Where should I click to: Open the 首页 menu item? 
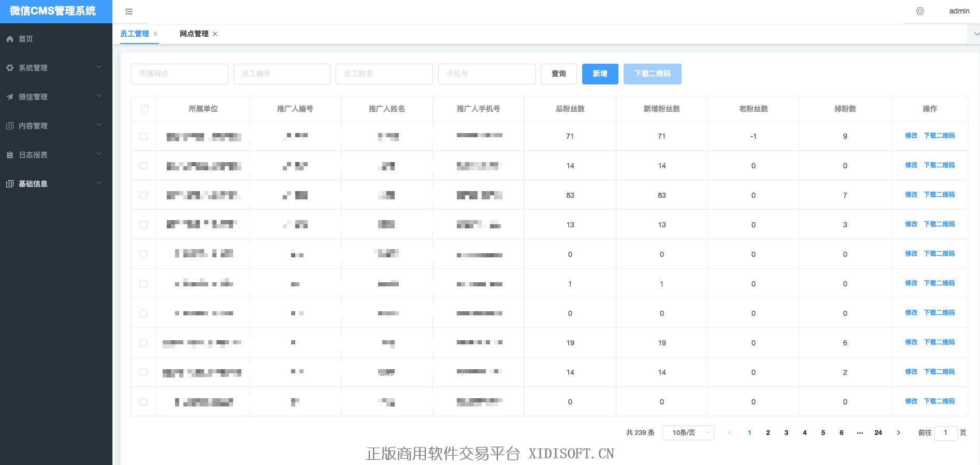(x=56, y=39)
